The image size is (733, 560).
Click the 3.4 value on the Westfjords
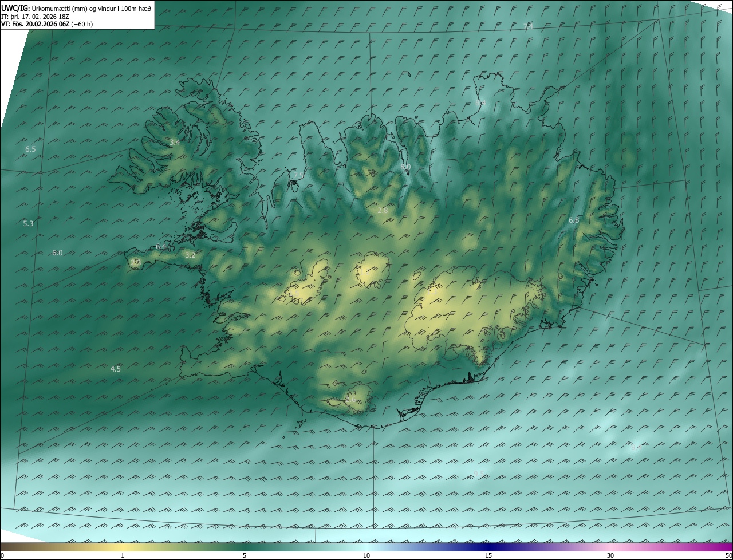175,142
